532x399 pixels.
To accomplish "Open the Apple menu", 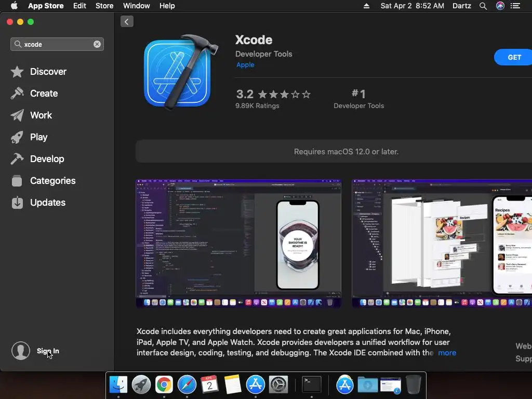I will point(14,6).
